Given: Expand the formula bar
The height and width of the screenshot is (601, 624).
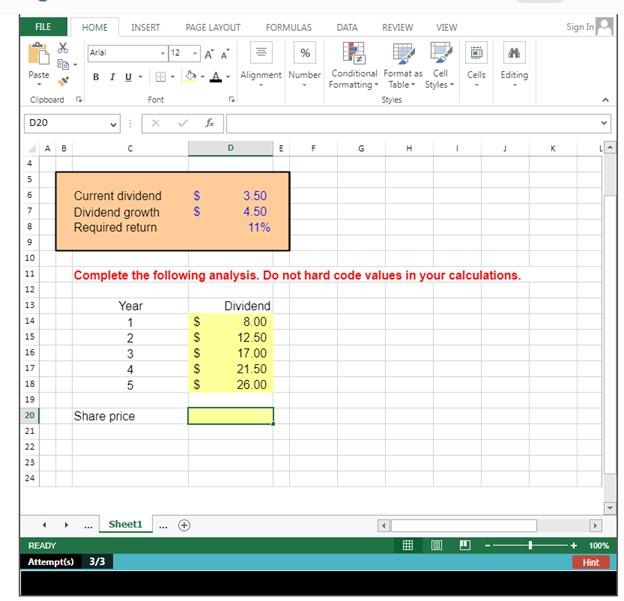Looking at the screenshot, I should pos(604,123).
